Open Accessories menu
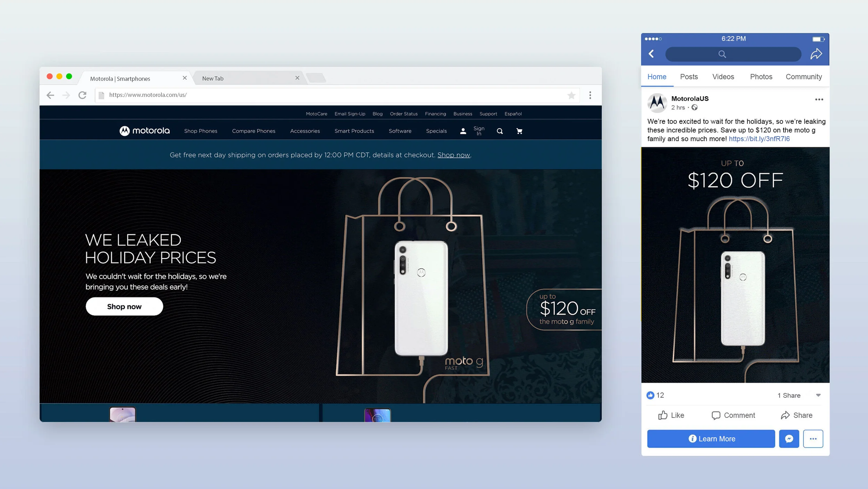 [305, 131]
